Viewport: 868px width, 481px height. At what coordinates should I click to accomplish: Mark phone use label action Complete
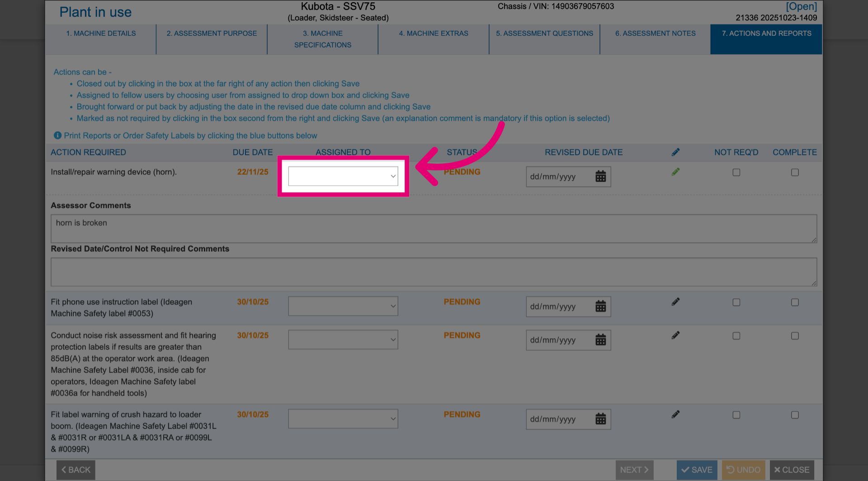(795, 302)
